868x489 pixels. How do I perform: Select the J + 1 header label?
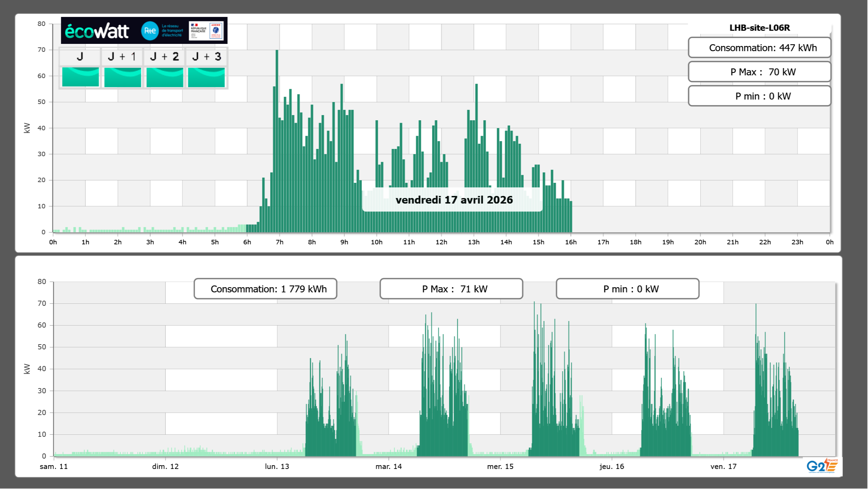pyautogui.click(x=122, y=57)
